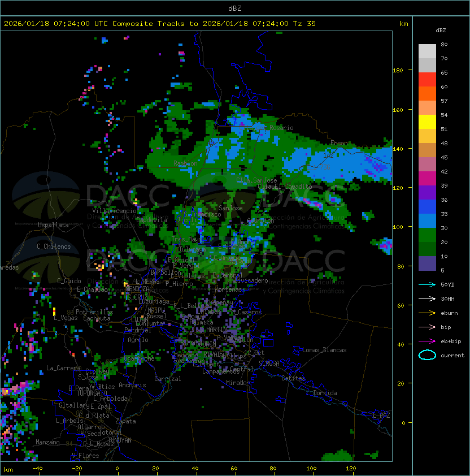
Task: Click the '100' tick on the horizontal axis
Action: [312, 469]
